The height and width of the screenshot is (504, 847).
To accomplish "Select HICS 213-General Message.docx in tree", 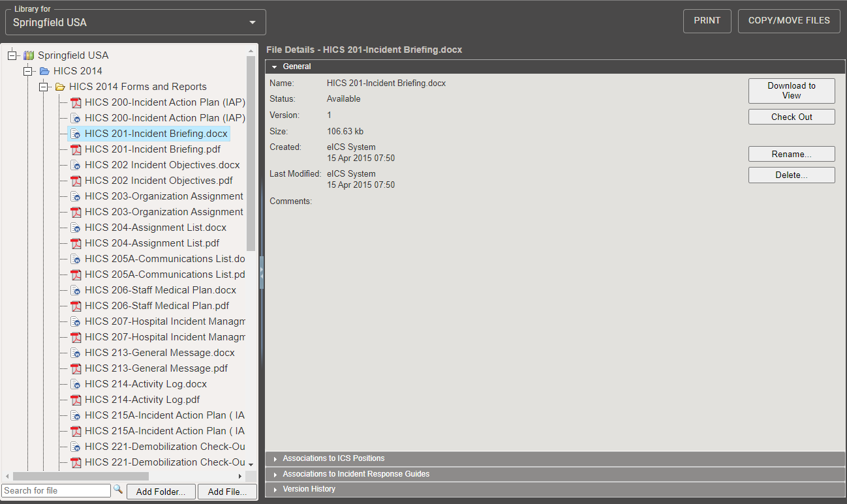I will click(x=159, y=353).
